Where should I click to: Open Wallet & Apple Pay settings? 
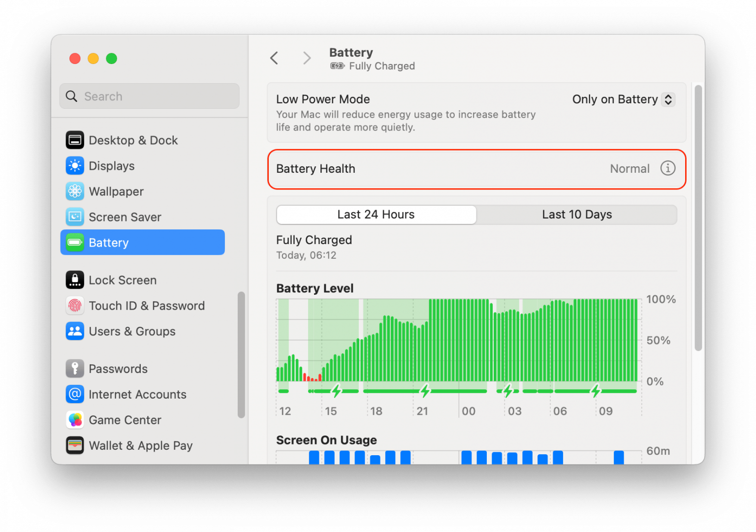click(140, 445)
